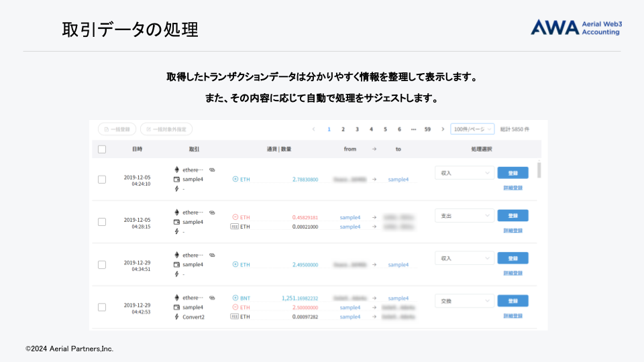Click the lightning bolt icon beside Convert2
Screen dimensions: 644x362
(177, 316)
